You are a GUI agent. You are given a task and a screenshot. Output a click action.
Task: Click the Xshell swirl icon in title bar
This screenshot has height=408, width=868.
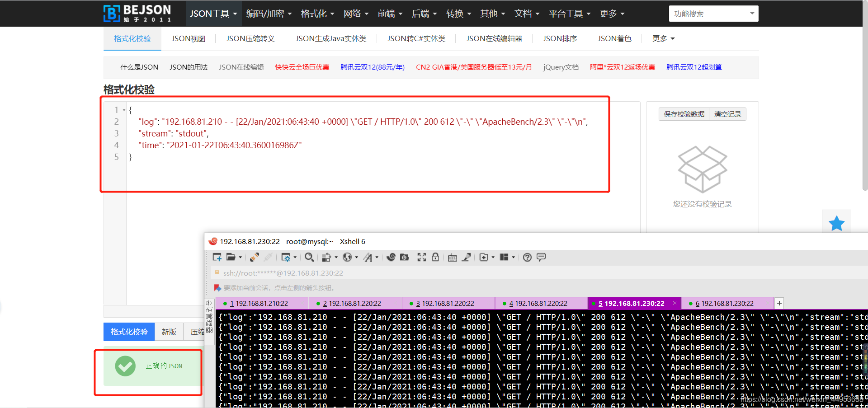212,241
